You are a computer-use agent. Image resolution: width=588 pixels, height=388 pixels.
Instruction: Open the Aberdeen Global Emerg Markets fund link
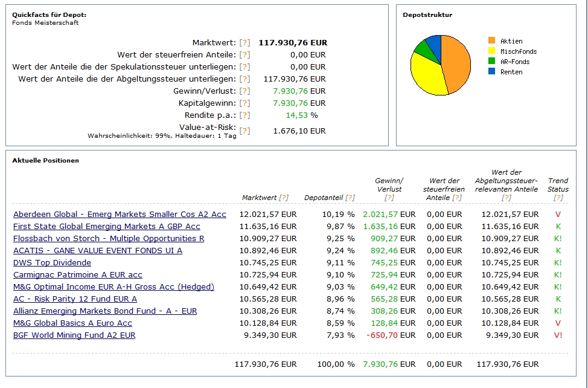click(x=120, y=215)
